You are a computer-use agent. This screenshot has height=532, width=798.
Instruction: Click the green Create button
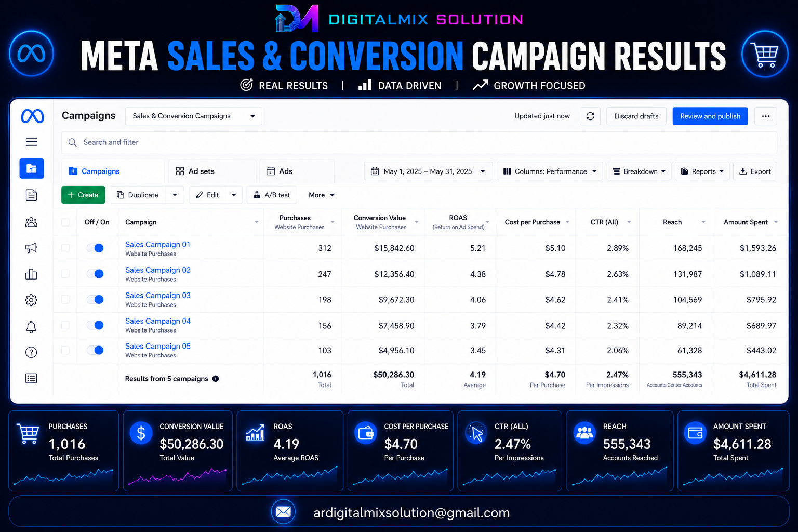[83, 195]
